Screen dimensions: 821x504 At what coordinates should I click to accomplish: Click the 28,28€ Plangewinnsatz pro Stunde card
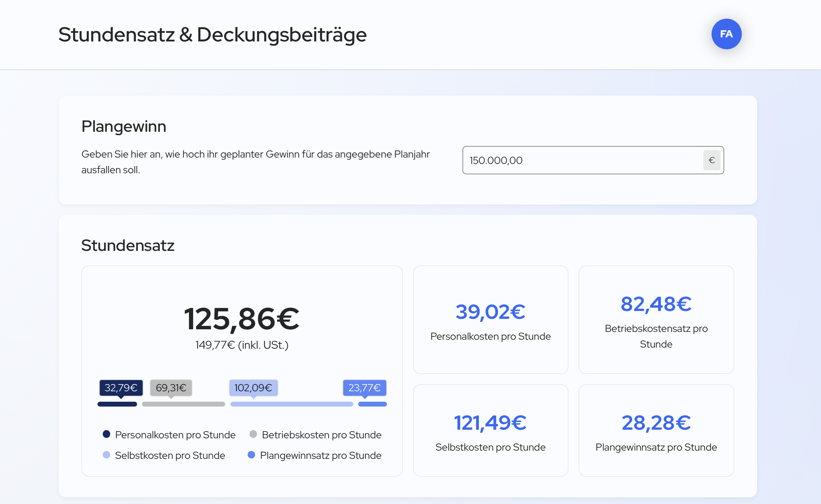656,430
